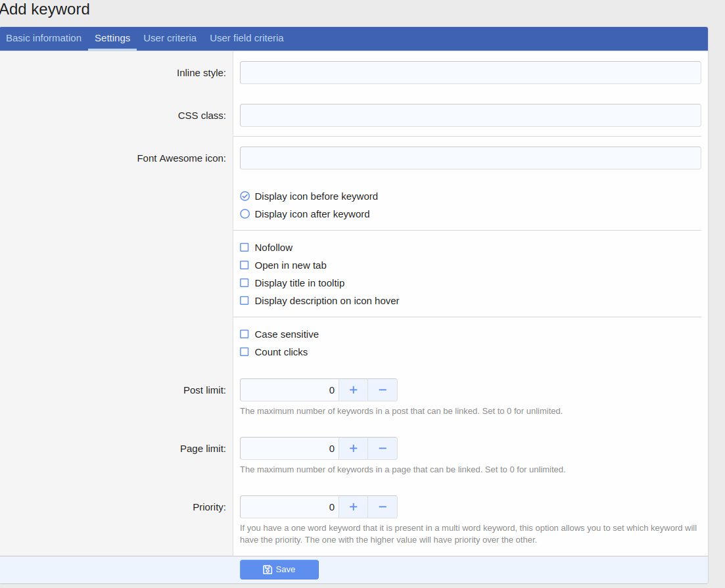Go to User field criteria tab
Viewport: 725px width, 588px height.
click(x=246, y=38)
